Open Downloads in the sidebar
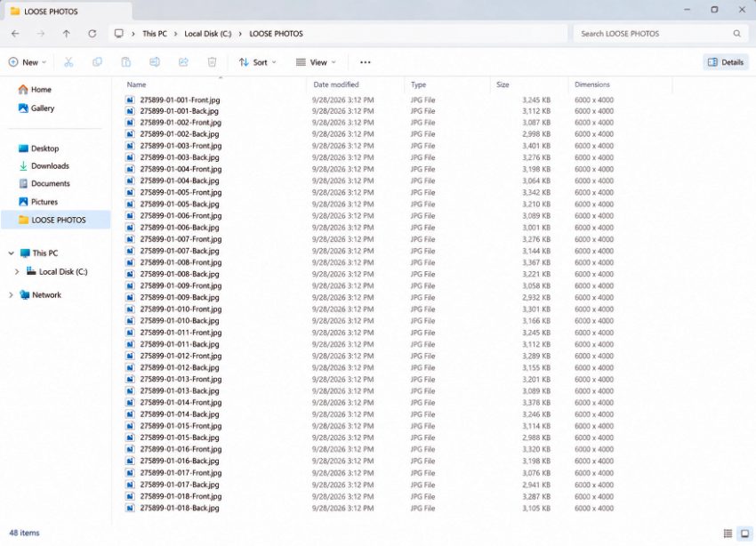 point(44,165)
